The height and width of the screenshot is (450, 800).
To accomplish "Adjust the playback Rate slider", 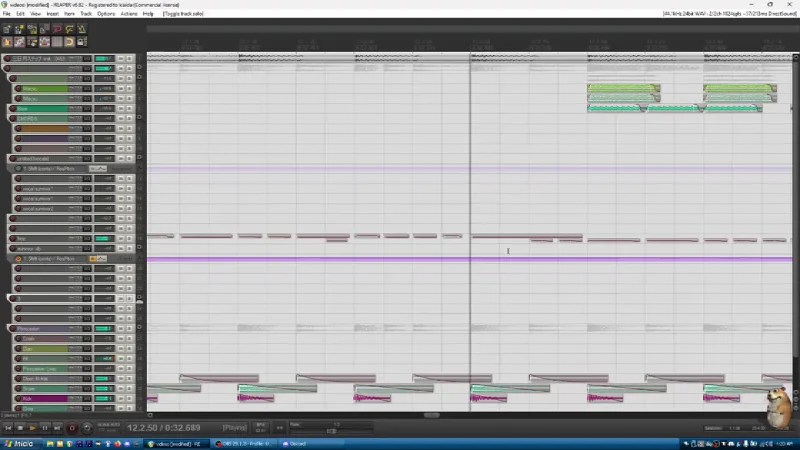I will point(331,431).
